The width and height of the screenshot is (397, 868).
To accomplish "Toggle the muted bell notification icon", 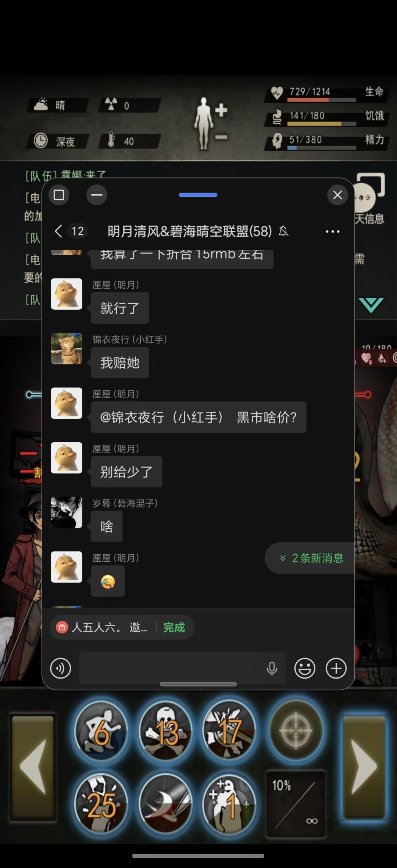I will [283, 231].
